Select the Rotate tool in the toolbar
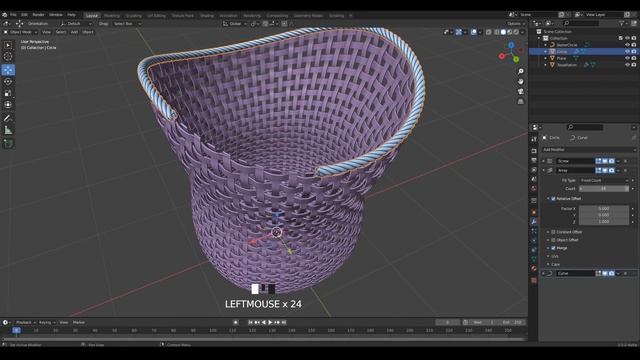640x360 pixels. [8, 81]
